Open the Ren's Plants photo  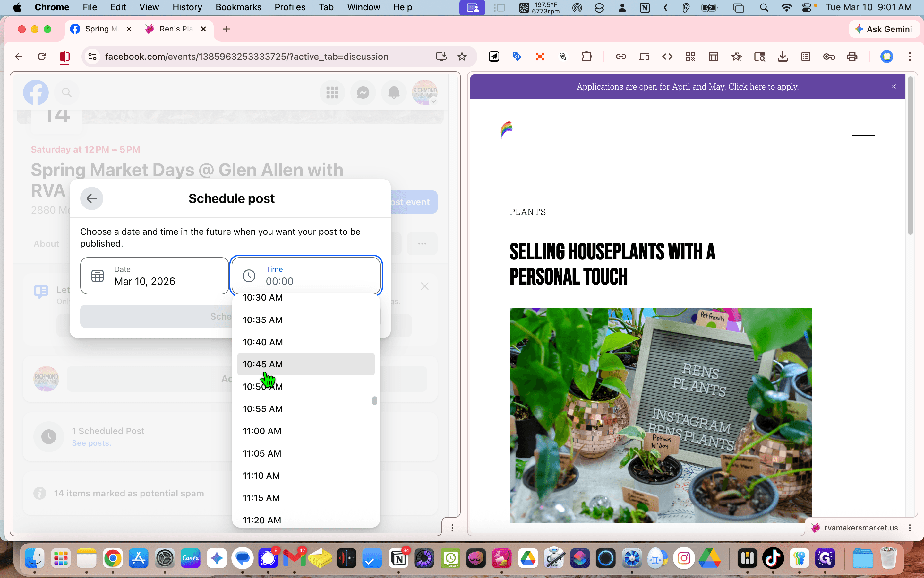[661, 415]
